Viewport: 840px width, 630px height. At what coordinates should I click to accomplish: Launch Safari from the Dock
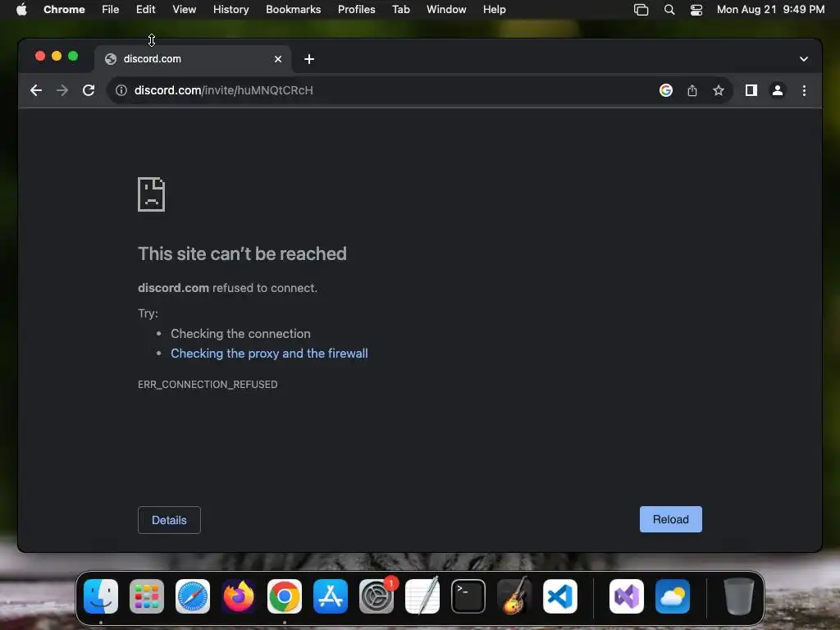click(193, 596)
